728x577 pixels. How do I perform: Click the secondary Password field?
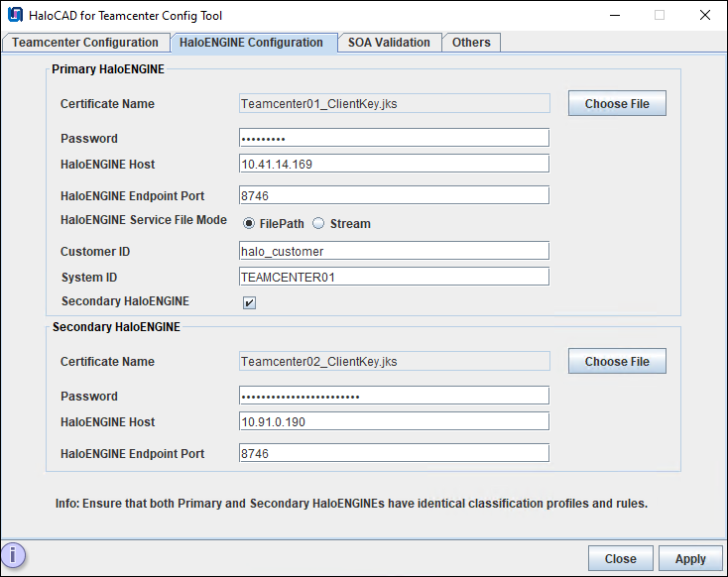pyautogui.click(x=394, y=396)
